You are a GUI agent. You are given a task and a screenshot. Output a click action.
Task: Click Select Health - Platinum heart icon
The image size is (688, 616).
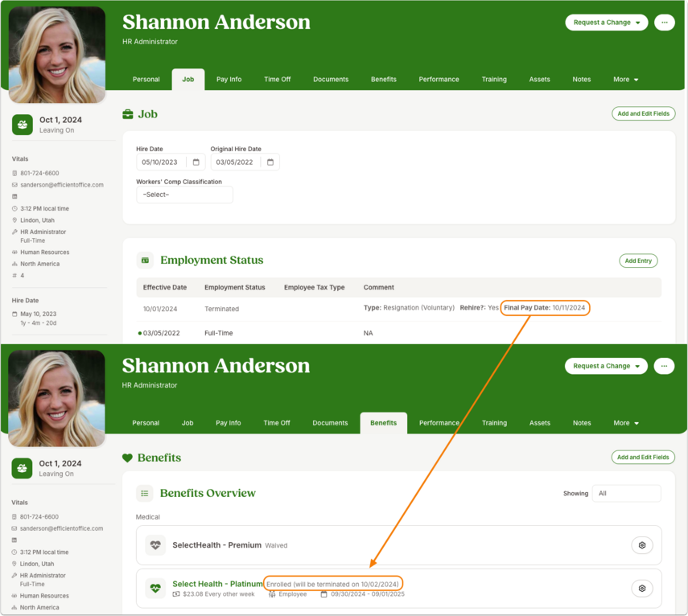point(155,589)
